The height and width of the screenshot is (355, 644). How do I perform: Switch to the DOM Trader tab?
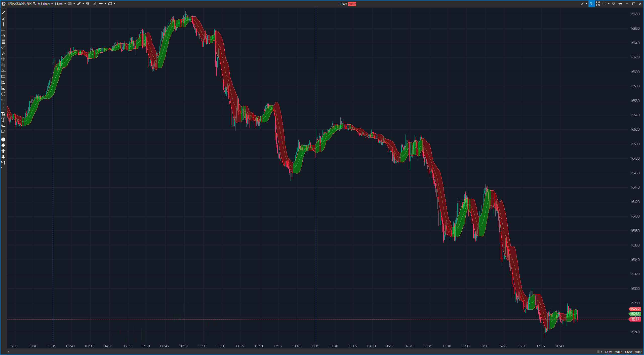(x=613, y=352)
